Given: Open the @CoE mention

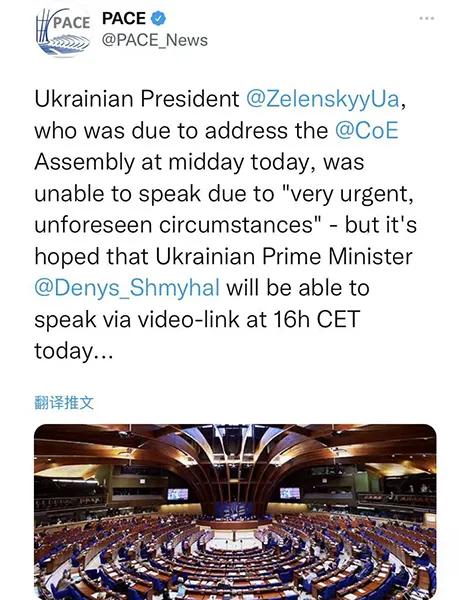Looking at the screenshot, I should pos(367,130).
